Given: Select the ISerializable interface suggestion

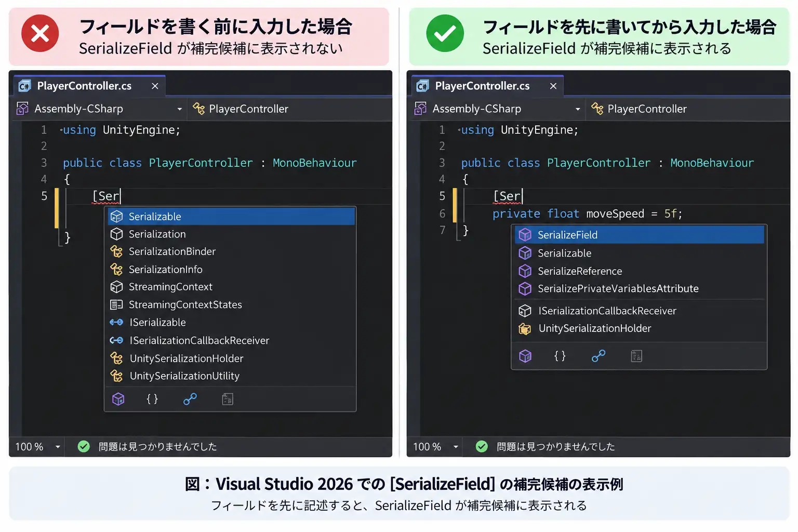Looking at the screenshot, I should coord(231,323).
